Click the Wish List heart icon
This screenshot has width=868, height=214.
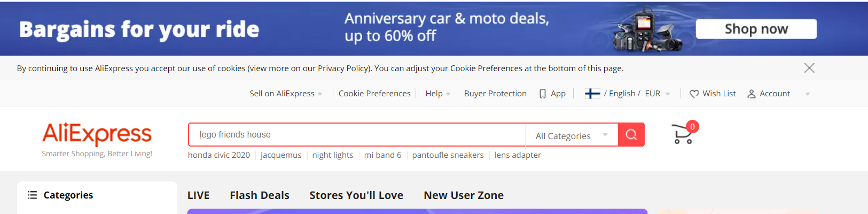click(694, 94)
